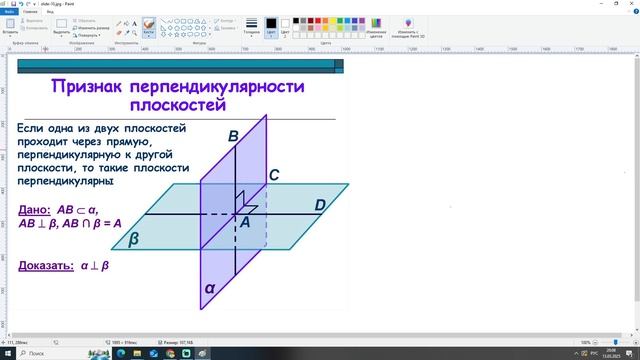
Task: Pick the purple color swatch
Action: [362, 21]
